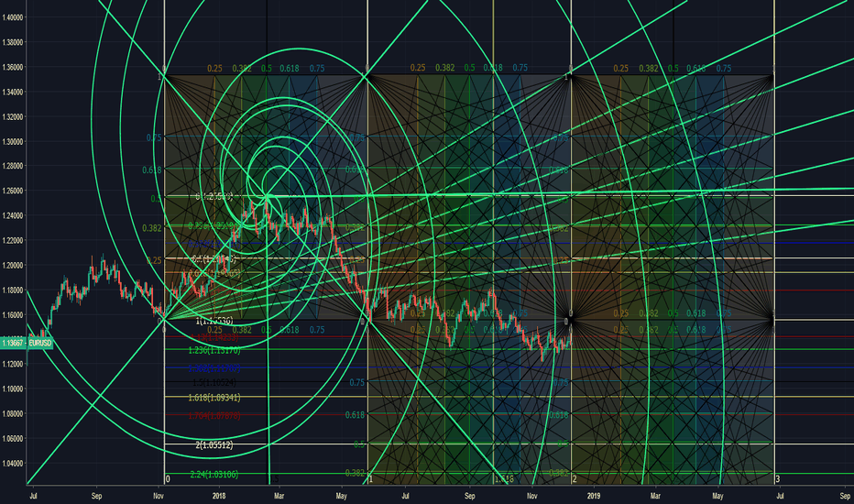Image resolution: width=854 pixels, height=504 pixels.
Task: Click the Mar label following 2018
Action: coord(279,496)
